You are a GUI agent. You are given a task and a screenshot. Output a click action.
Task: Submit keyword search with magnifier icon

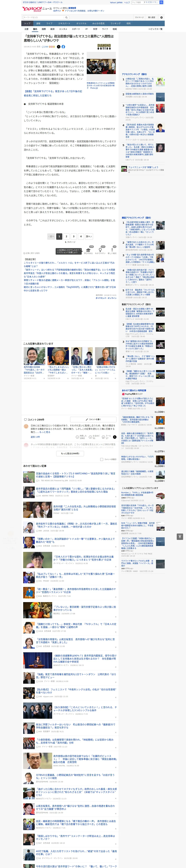click(x=66, y=18)
